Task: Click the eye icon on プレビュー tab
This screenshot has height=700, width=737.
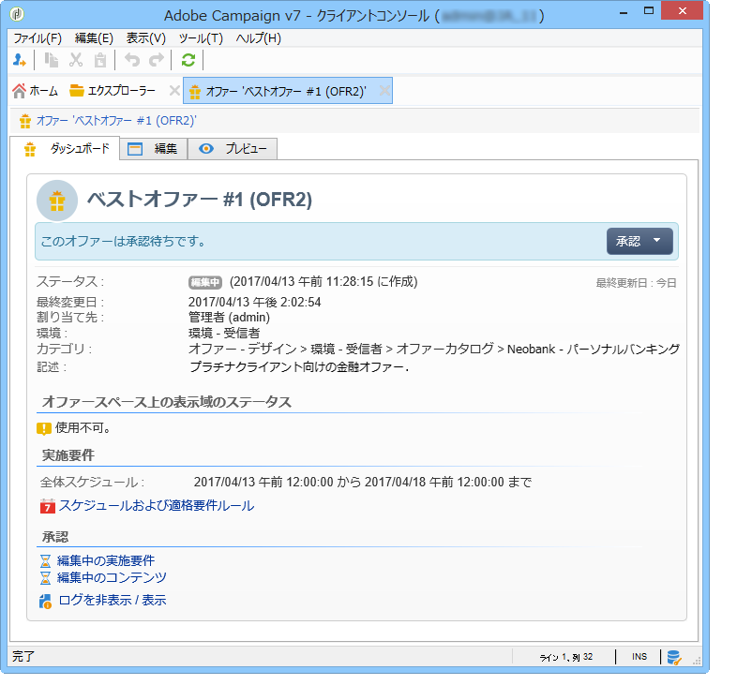Action: click(206, 149)
